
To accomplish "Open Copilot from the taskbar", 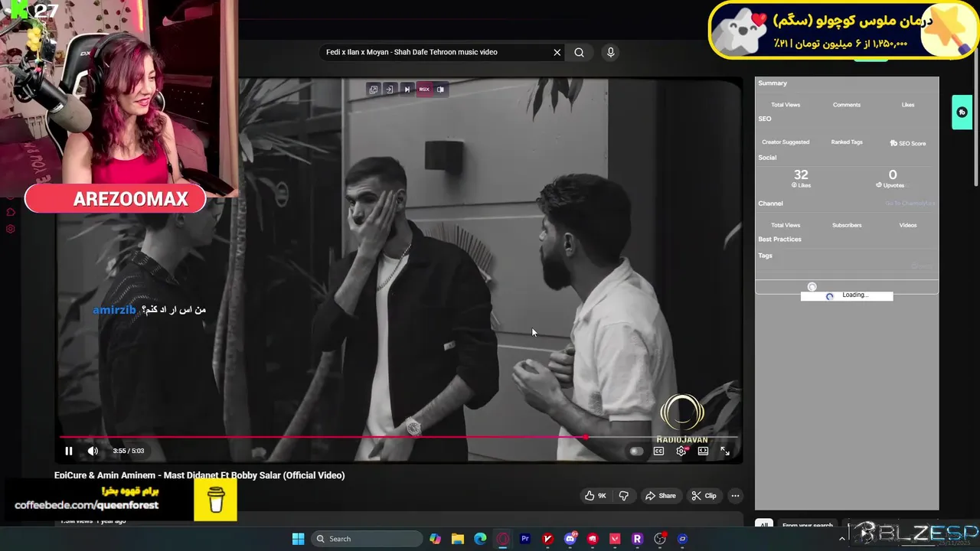I will tap(435, 539).
